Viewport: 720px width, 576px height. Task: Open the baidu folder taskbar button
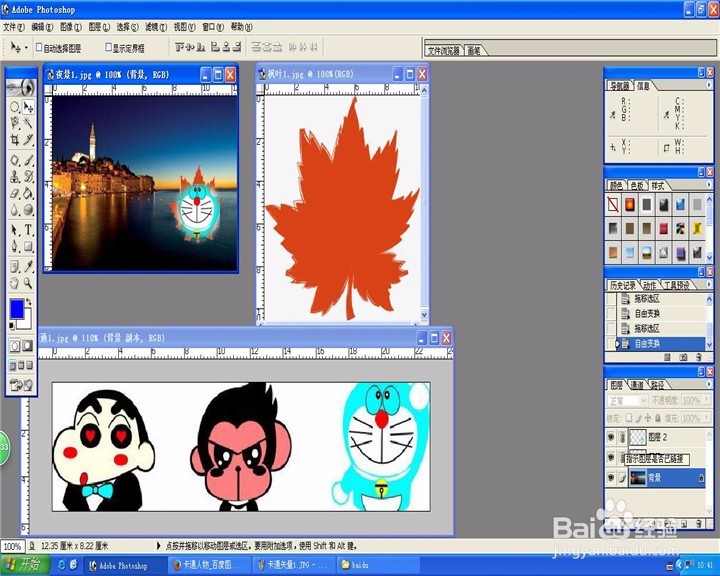(x=379, y=565)
